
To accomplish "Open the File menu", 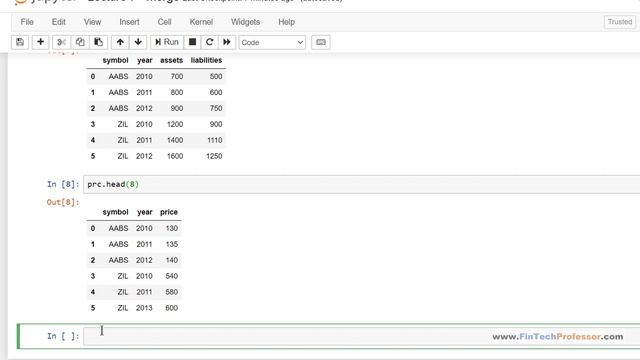I will click(27, 22).
